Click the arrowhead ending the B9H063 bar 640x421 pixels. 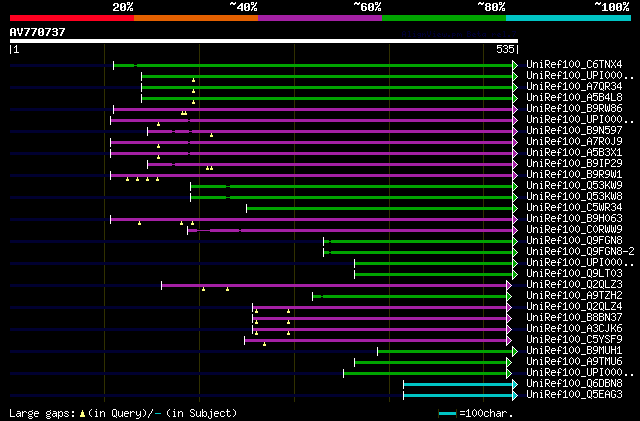(515, 220)
